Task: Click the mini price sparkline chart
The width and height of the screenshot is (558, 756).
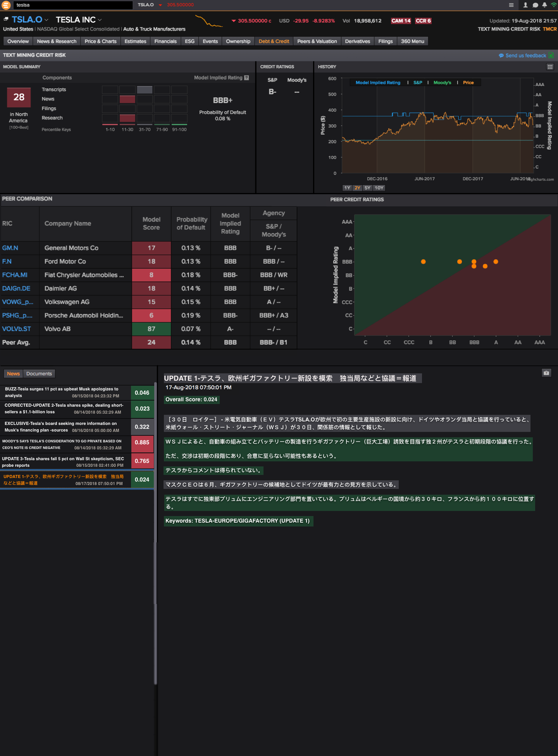Action: 209,21
